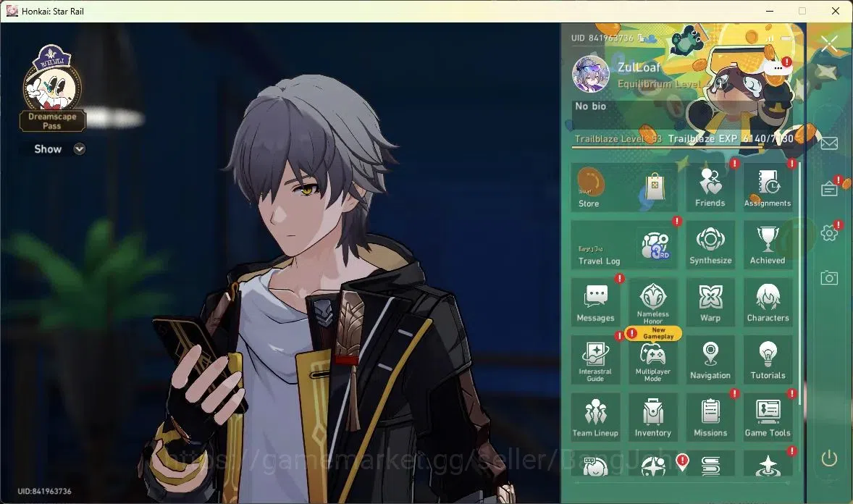Screen dimensions: 853x504
Task: Click the shopping bag icon in Store tile
Action: click(x=655, y=187)
